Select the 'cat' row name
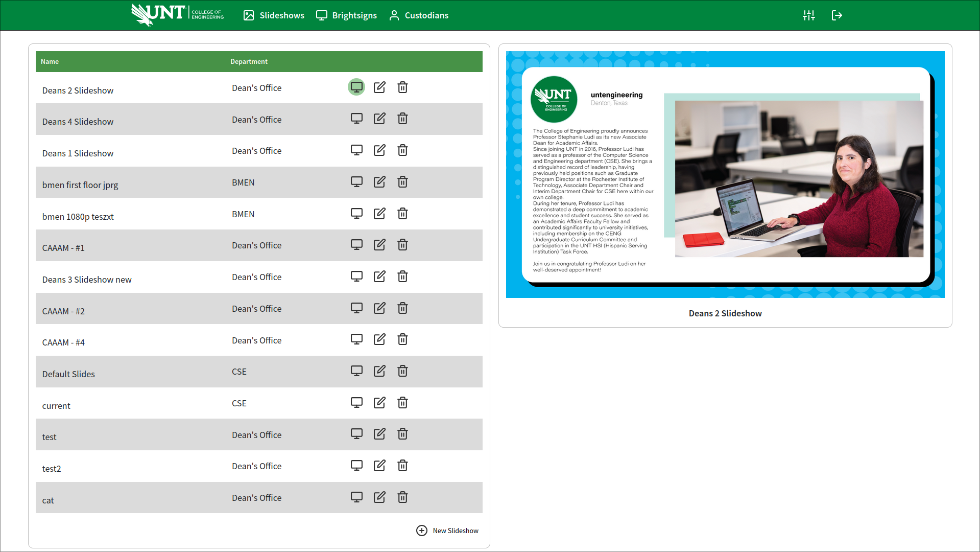The width and height of the screenshot is (980, 552). point(48,500)
